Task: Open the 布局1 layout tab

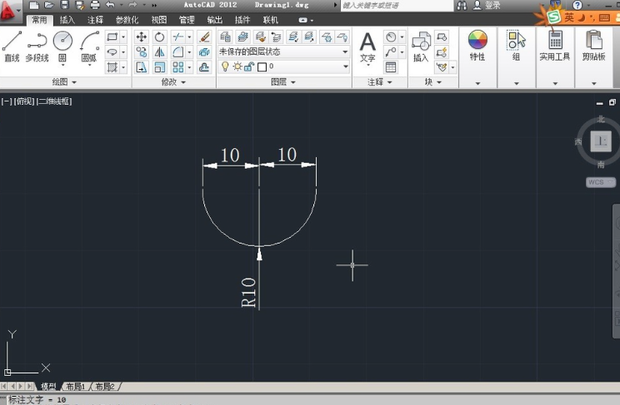Action: coord(75,386)
